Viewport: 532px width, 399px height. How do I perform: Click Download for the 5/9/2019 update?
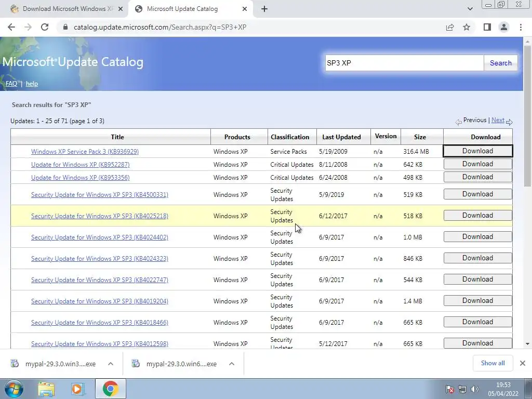[478, 194]
